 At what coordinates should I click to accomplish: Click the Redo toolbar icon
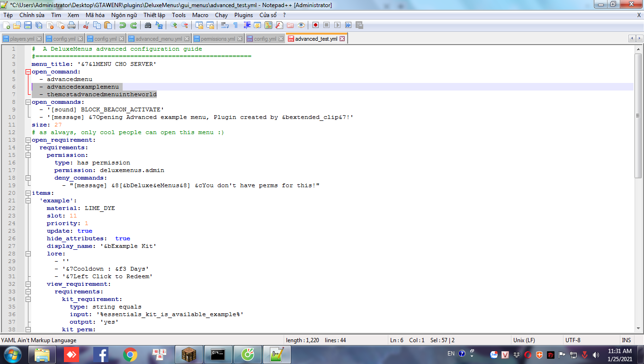[x=134, y=25]
